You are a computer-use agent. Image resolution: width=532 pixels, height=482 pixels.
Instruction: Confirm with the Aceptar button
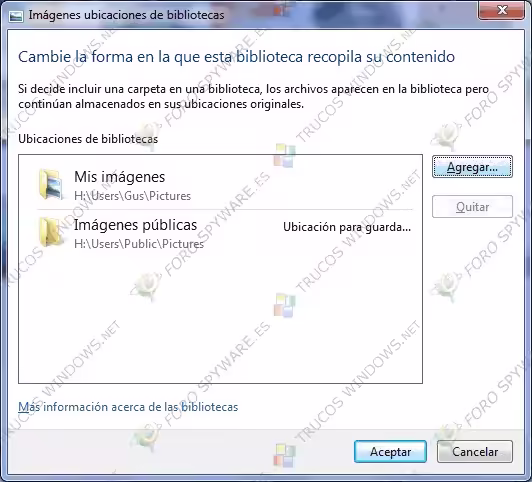(390, 451)
